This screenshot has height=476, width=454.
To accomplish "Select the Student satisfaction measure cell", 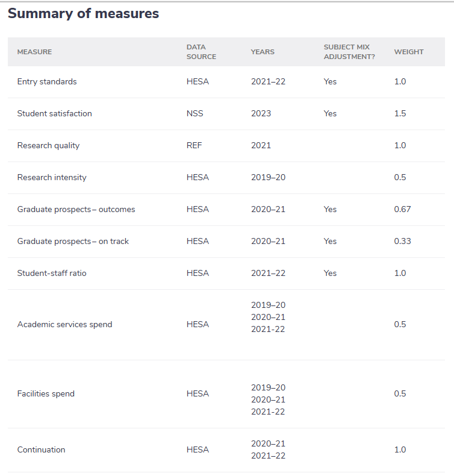I will point(54,114).
